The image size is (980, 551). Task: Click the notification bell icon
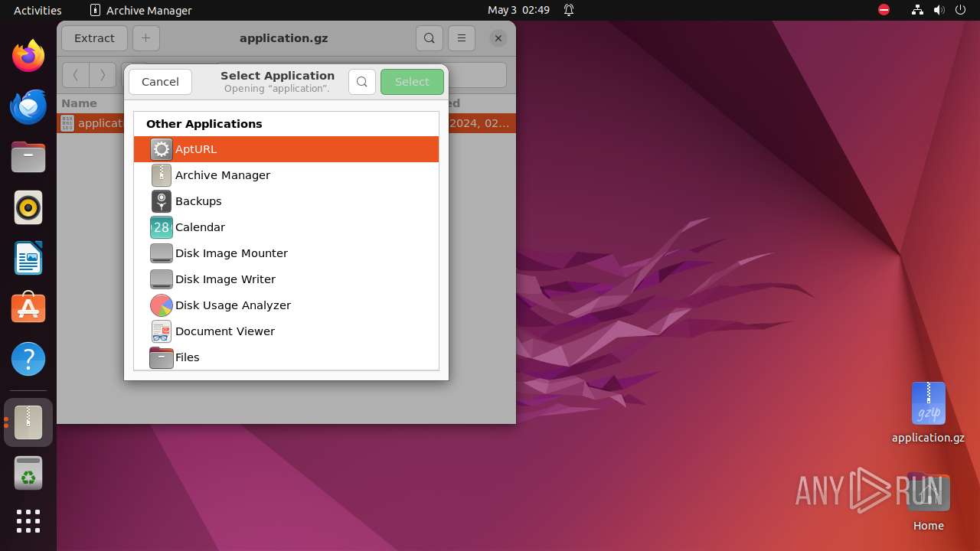click(569, 10)
